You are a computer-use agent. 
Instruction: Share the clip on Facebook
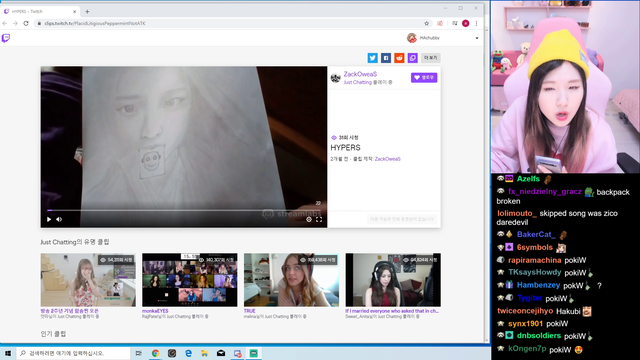click(x=386, y=58)
